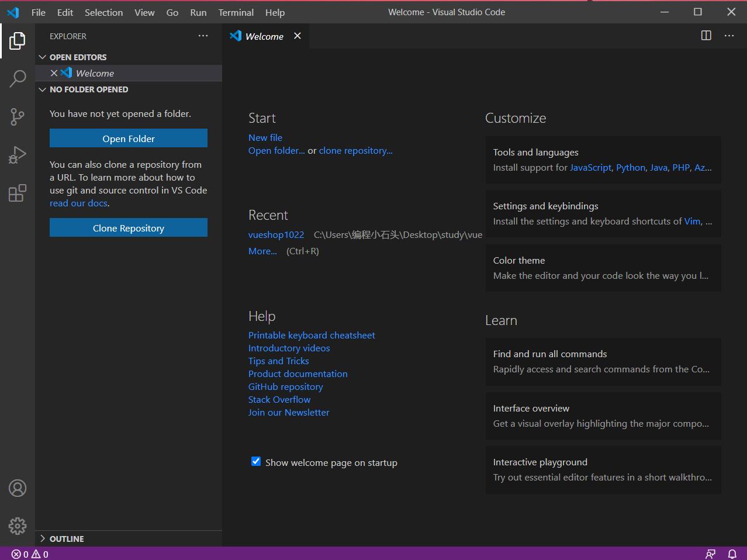The height and width of the screenshot is (560, 747).
Task: Click the Open Folder button
Action: pyautogui.click(x=129, y=139)
